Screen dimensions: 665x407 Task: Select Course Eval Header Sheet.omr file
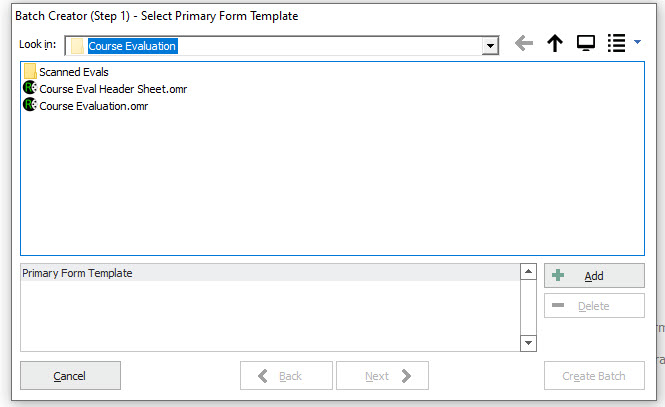tap(113, 89)
